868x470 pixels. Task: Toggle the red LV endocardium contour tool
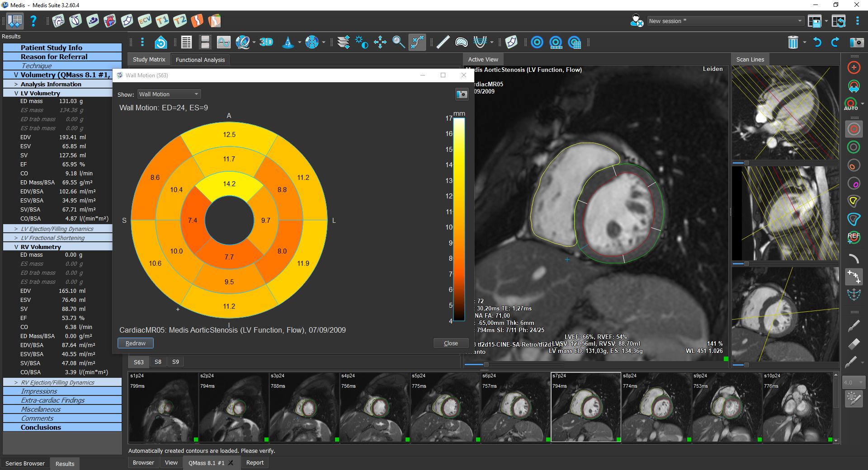854,129
